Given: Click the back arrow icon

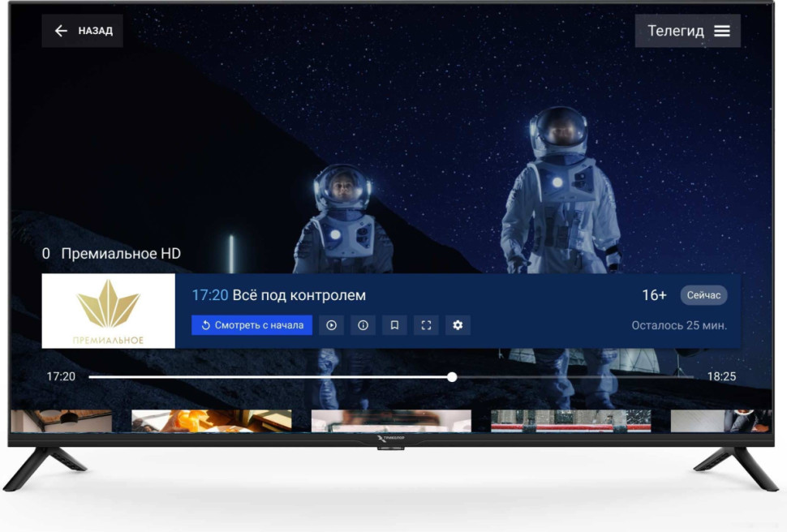Looking at the screenshot, I should pos(61,31).
